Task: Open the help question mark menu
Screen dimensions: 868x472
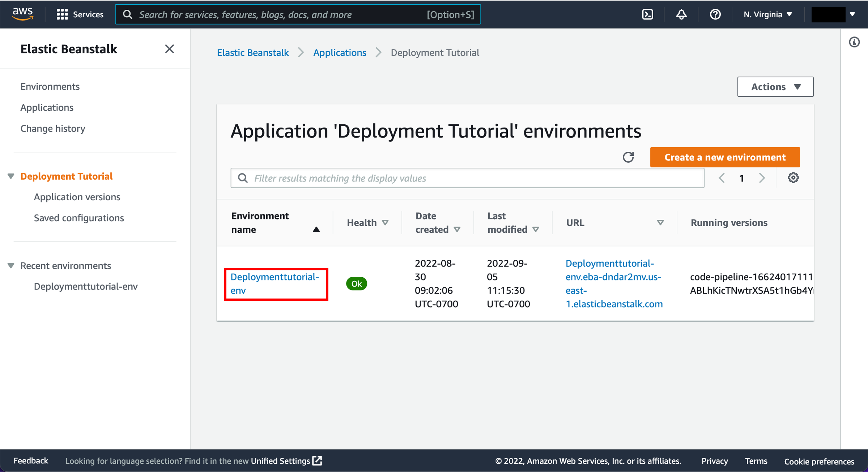Action: (x=715, y=14)
